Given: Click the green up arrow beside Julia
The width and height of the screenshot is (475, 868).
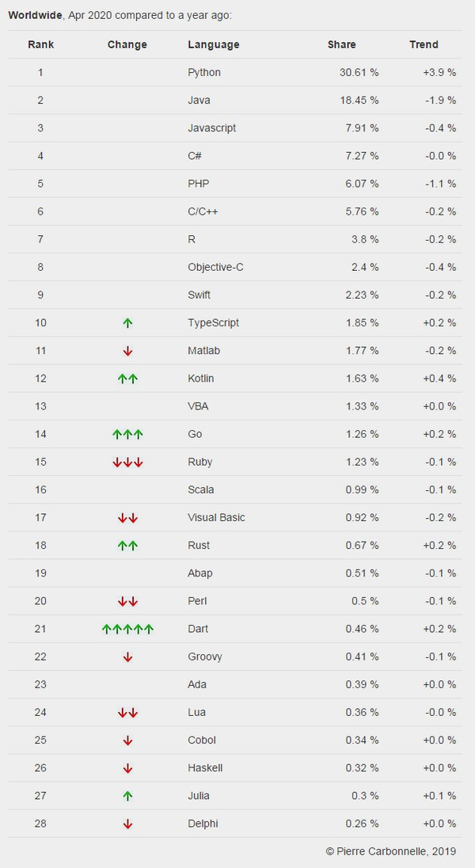Looking at the screenshot, I should (127, 796).
